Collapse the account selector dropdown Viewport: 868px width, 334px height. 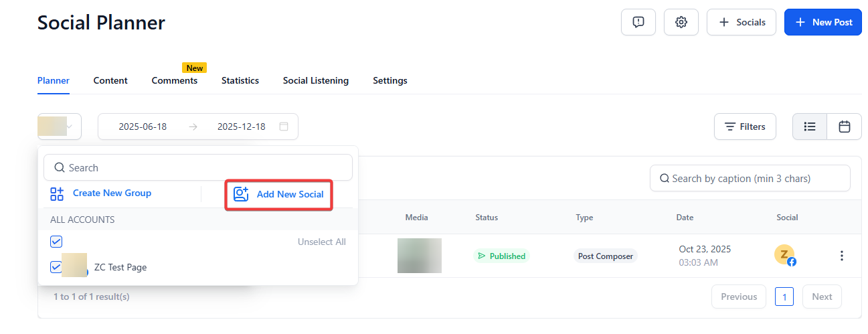[60, 127]
